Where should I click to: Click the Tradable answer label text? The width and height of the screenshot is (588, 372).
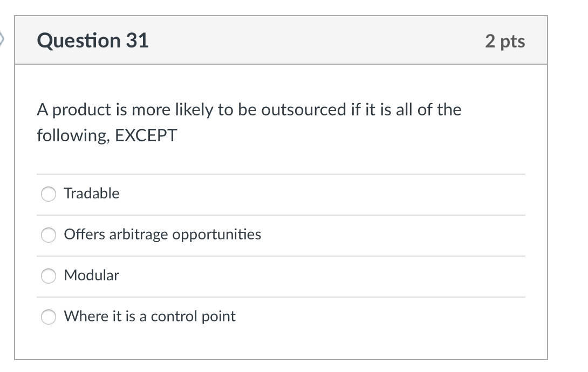(92, 194)
